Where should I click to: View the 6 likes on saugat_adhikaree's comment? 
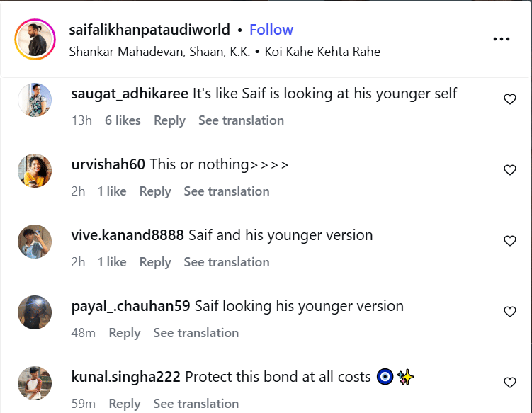123,120
